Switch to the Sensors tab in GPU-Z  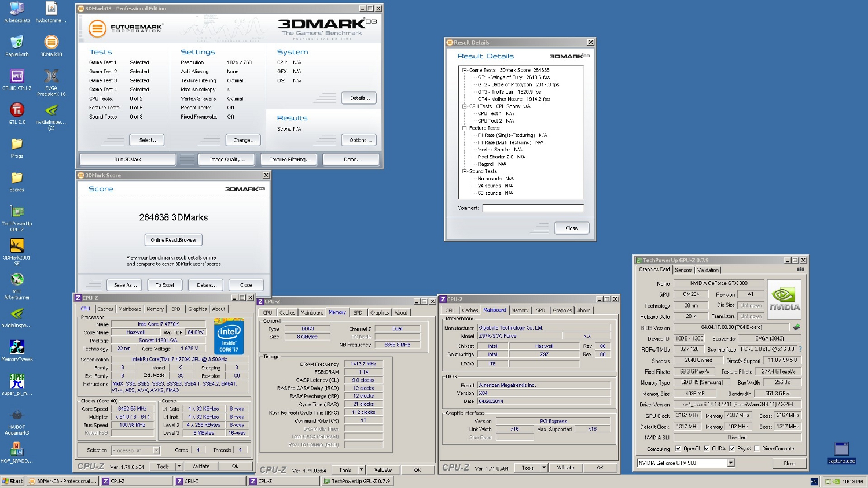tap(683, 270)
